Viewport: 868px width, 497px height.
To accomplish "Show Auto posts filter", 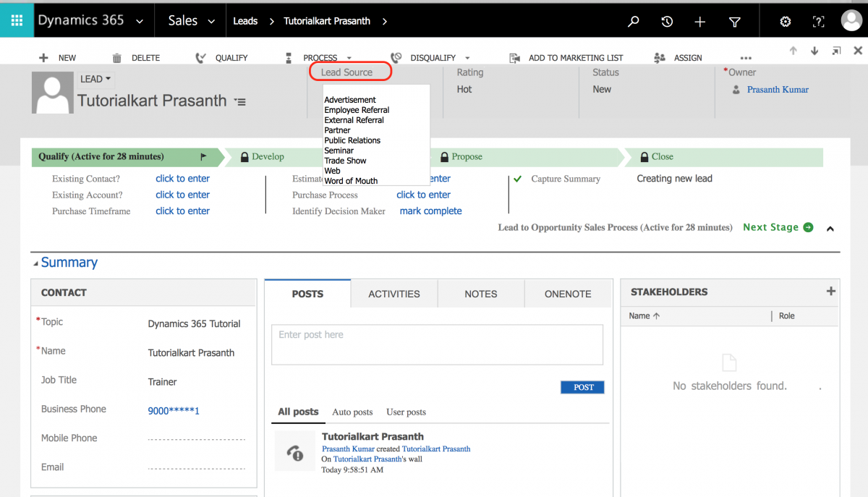I will click(352, 412).
